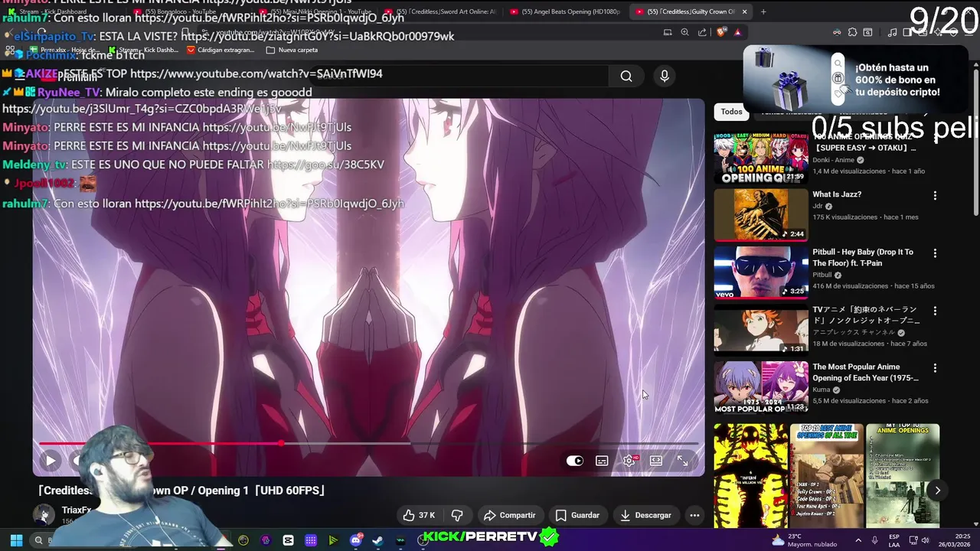Open the player quality settings gear
The image size is (980, 551).
click(629, 461)
